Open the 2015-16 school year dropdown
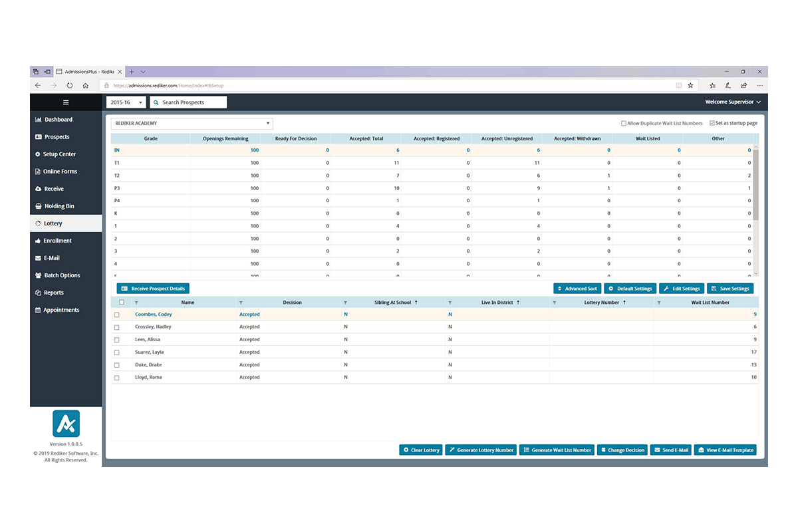This screenshot has width=798, height=532. point(126,102)
